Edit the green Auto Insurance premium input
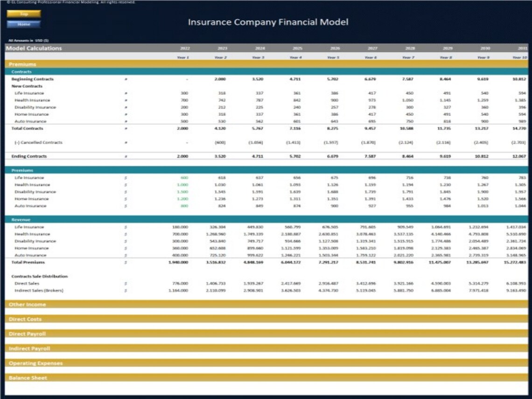532x399 pixels. (x=184, y=206)
